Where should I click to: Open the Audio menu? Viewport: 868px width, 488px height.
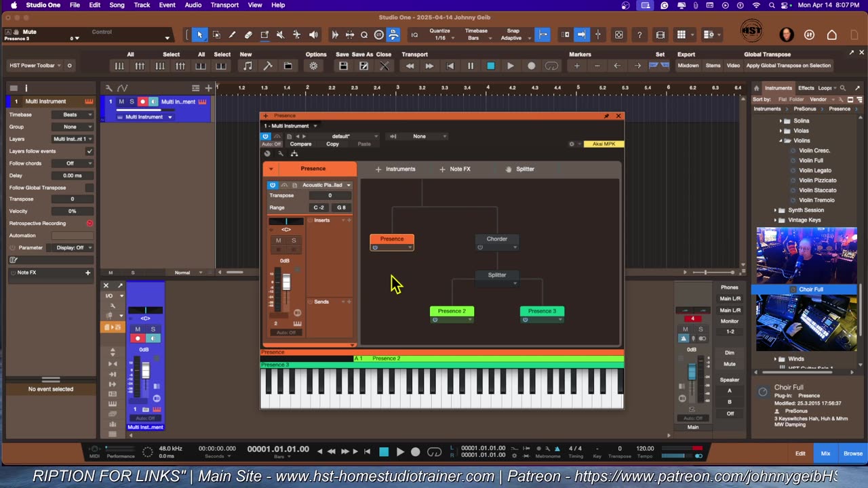click(x=193, y=5)
